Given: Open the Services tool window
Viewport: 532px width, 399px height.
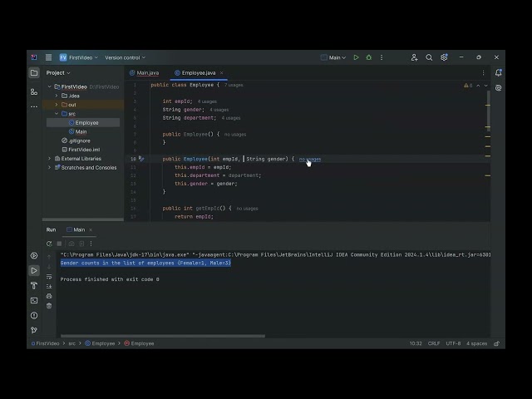Looking at the screenshot, I should click(34, 255).
